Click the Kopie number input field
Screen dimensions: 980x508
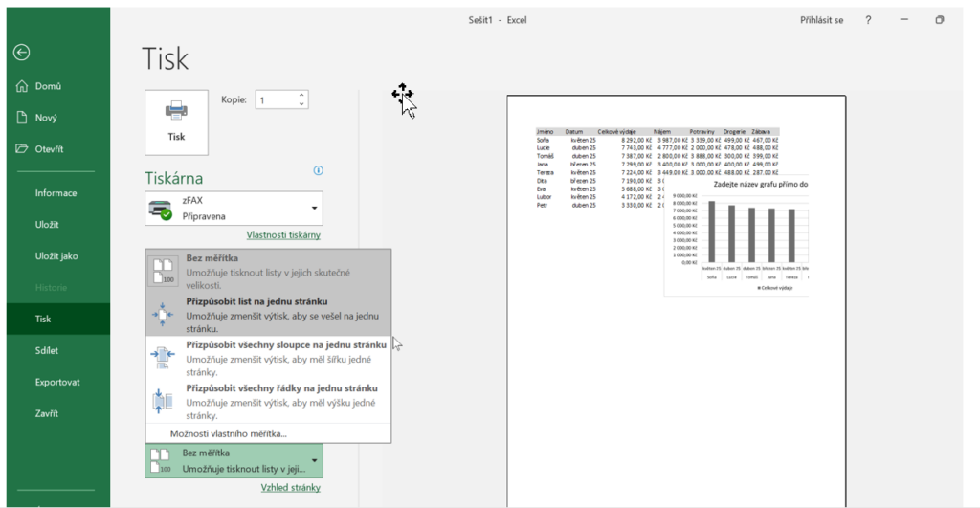click(x=275, y=100)
